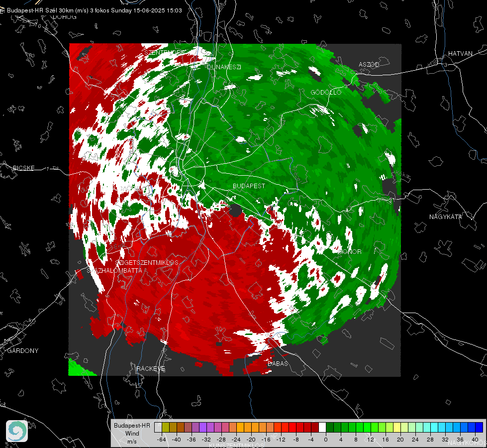Screen dimensions: 487x448
Task: Click the swirl weather logo icon
Action: click(17, 431)
